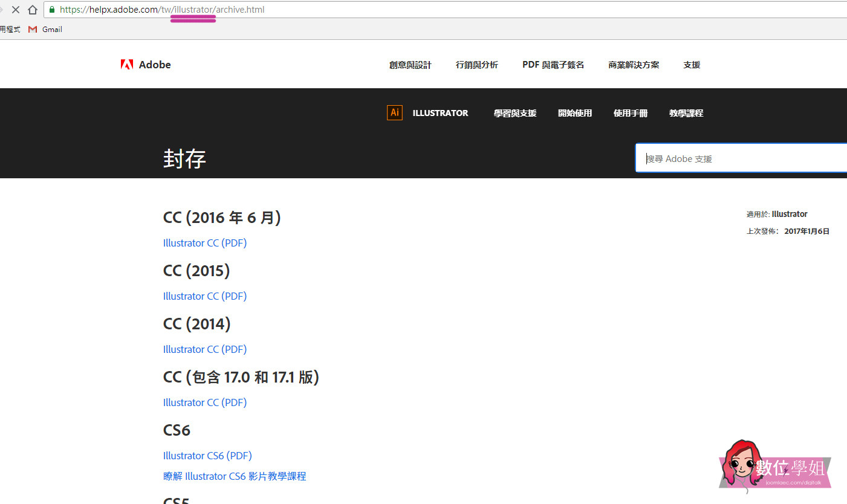This screenshot has width=847, height=504.
Task: Open the Illustrator CS6 (PDF) link
Action: 207,456
